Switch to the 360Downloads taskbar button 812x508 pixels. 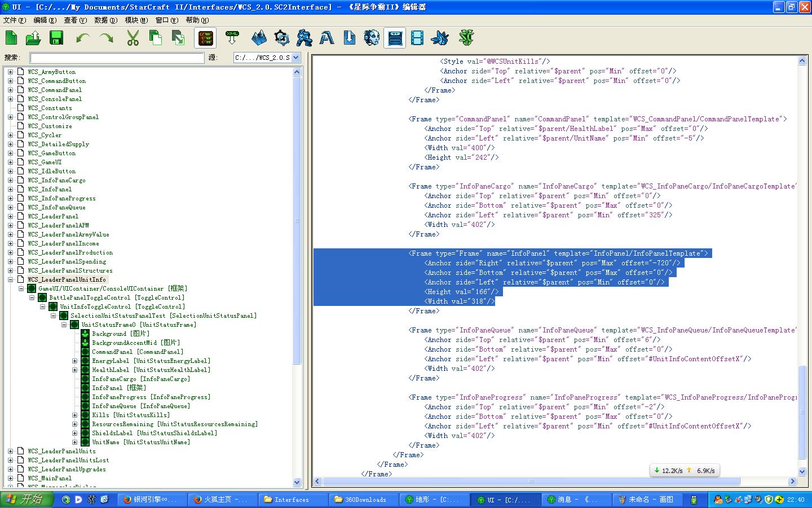[x=364, y=500]
